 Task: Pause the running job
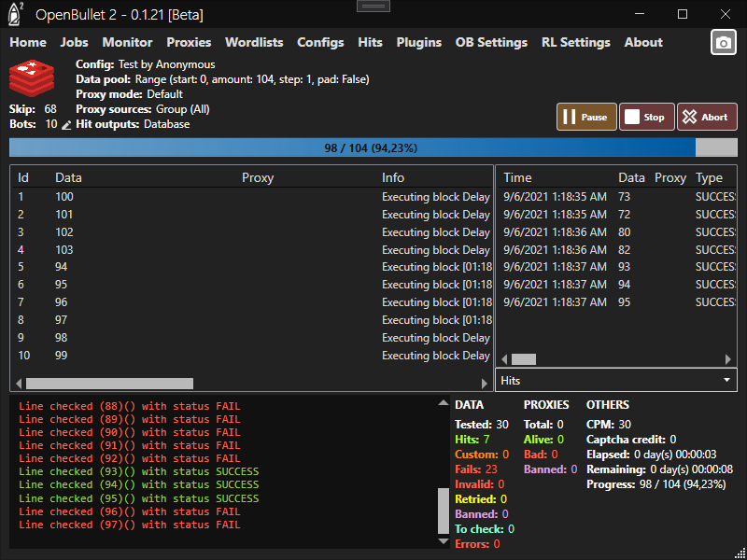coord(586,117)
